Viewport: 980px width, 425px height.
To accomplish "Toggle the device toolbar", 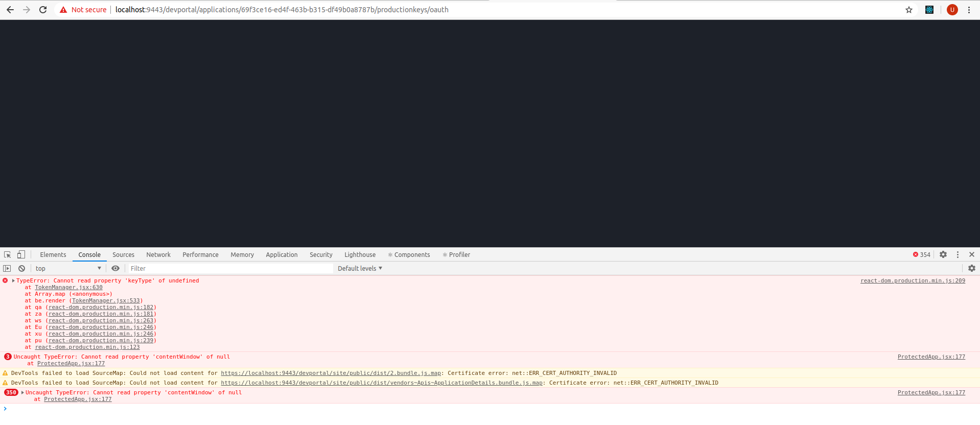I will coord(21,254).
